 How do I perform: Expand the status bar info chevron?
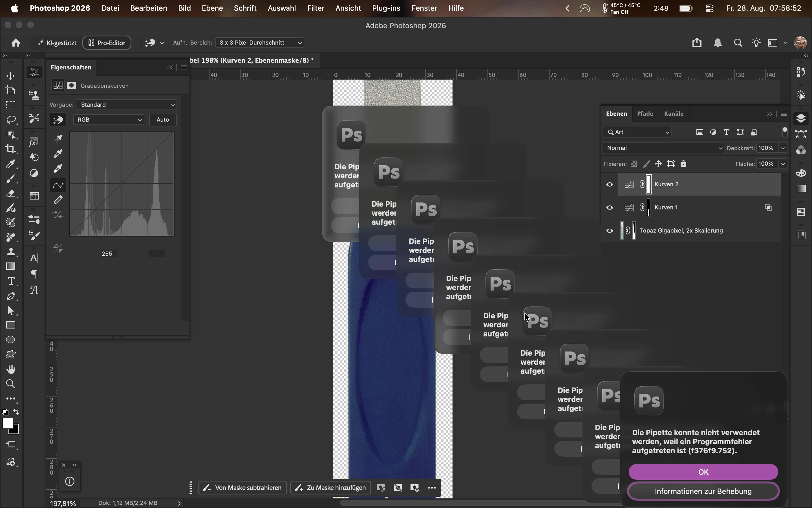[179, 503]
